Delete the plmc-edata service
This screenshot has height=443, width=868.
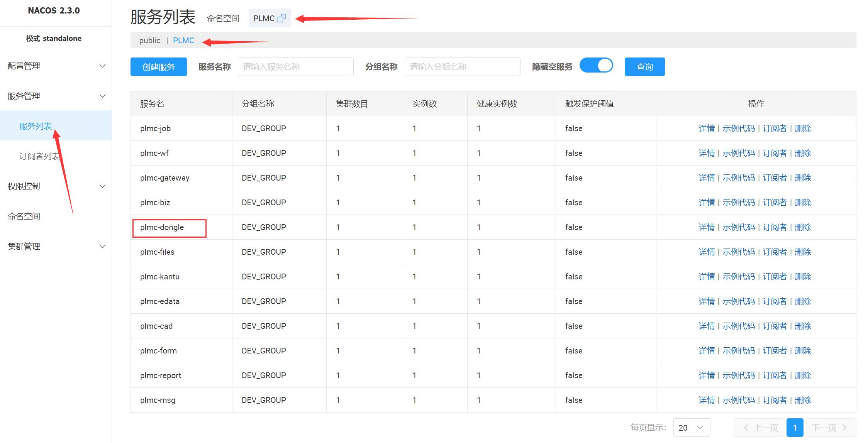(x=803, y=301)
